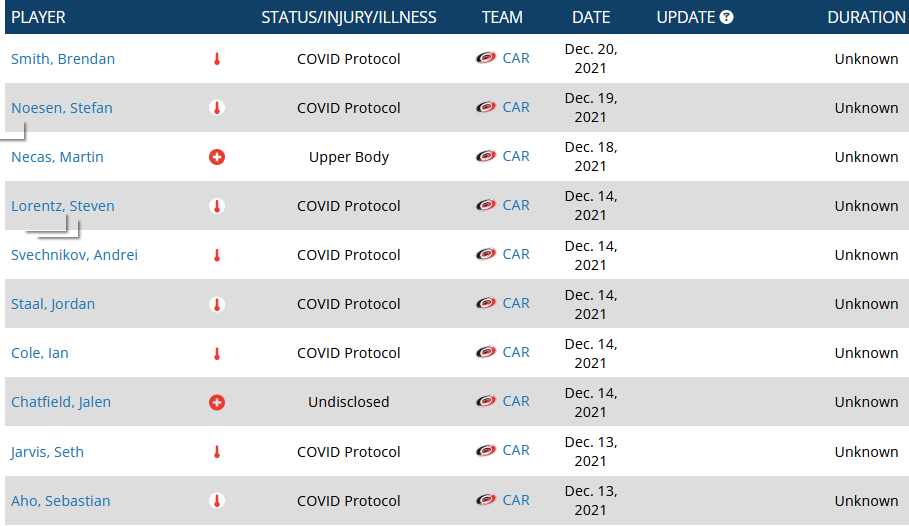Click thermometer icon next to Ian Cole

tap(217, 353)
